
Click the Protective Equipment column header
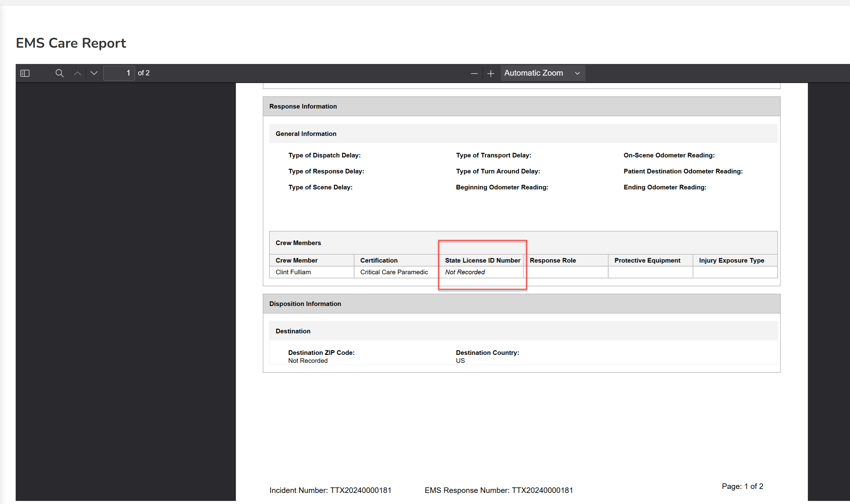click(x=647, y=260)
